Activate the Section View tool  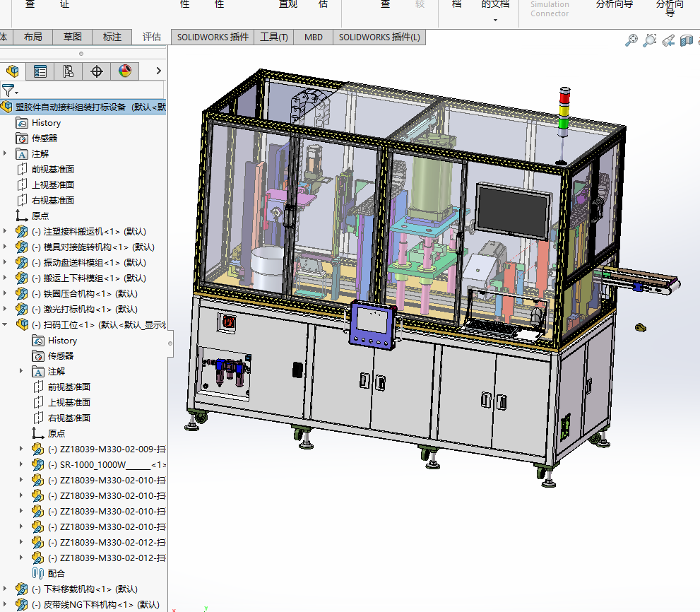(687, 41)
